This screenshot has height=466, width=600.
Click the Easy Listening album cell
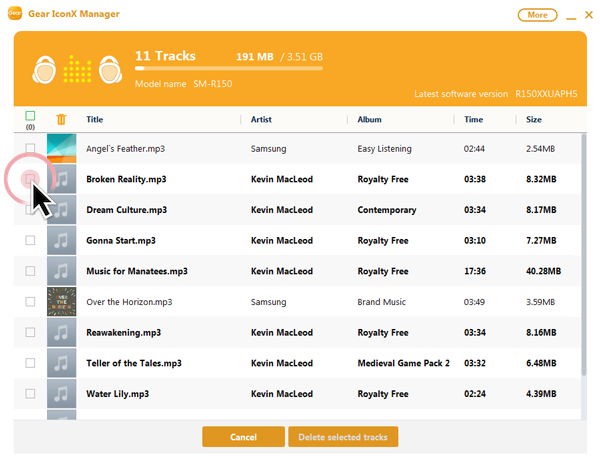tap(384, 148)
